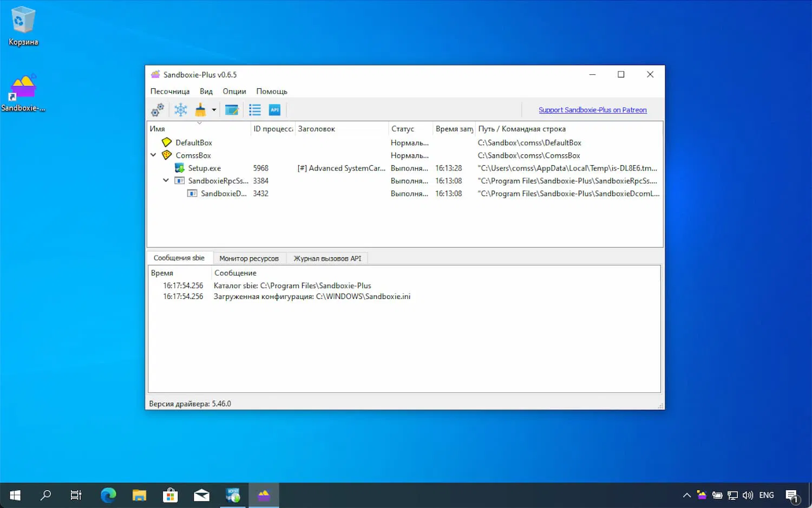Open Microsoft Edge from the taskbar
The image size is (812, 508).
pos(108,495)
